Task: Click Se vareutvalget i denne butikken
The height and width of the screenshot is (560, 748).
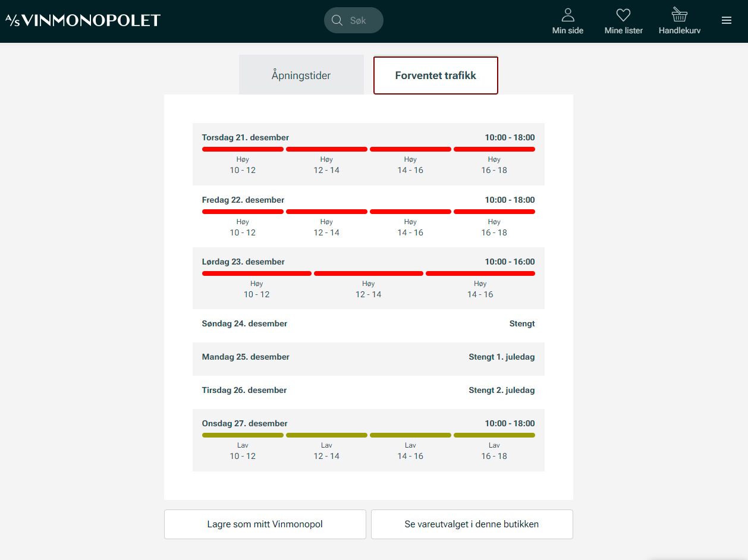Action: click(x=472, y=524)
